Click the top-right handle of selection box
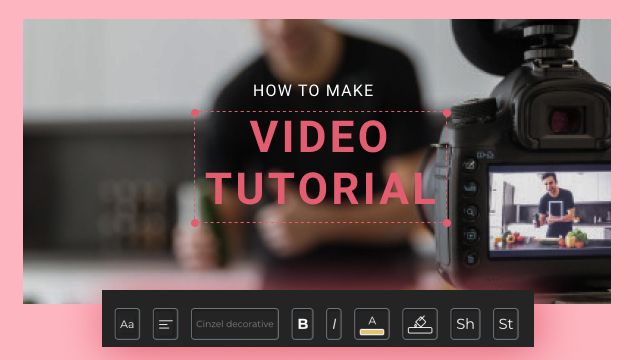Viewport: 640px width, 360px height. coord(447,113)
